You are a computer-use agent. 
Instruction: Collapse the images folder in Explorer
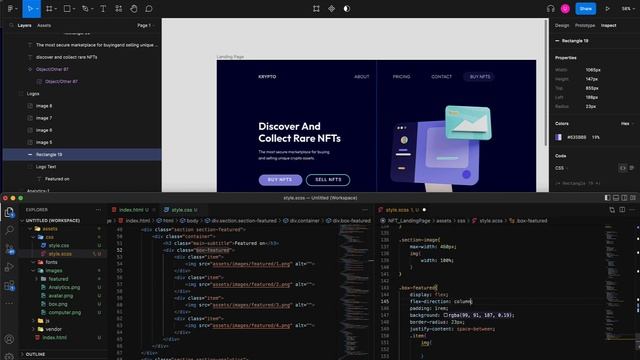tap(34, 271)
